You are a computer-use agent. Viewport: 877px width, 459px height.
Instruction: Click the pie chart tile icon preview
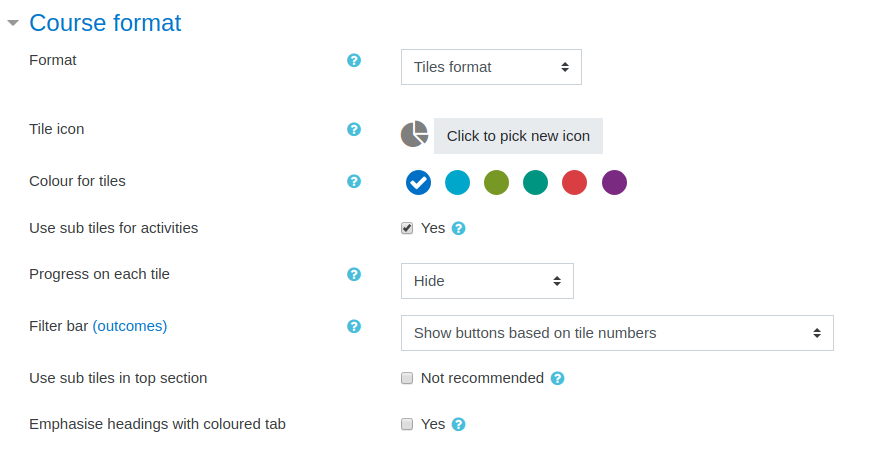414,134
